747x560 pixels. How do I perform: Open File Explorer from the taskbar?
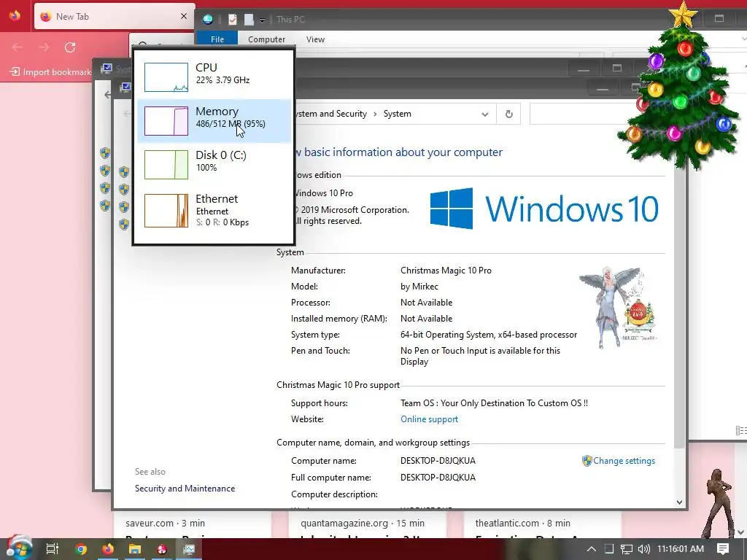click(x=135, y=549)
